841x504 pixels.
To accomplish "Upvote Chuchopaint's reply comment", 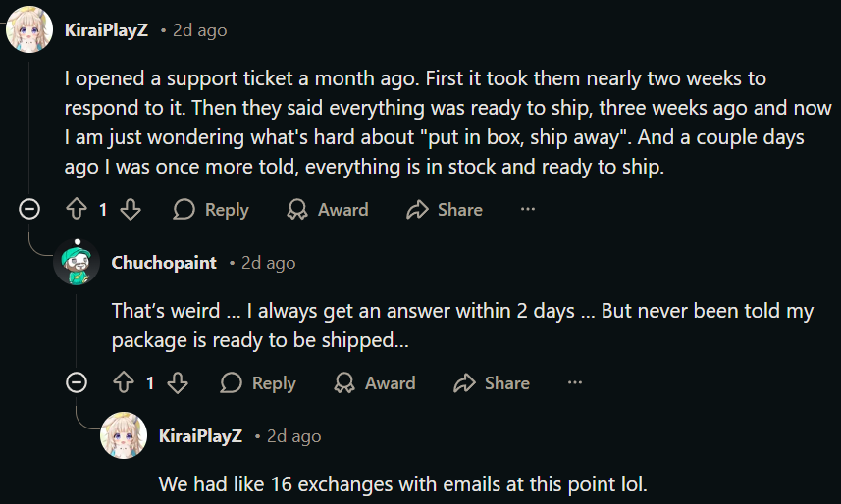I will [x=124, y=382].
